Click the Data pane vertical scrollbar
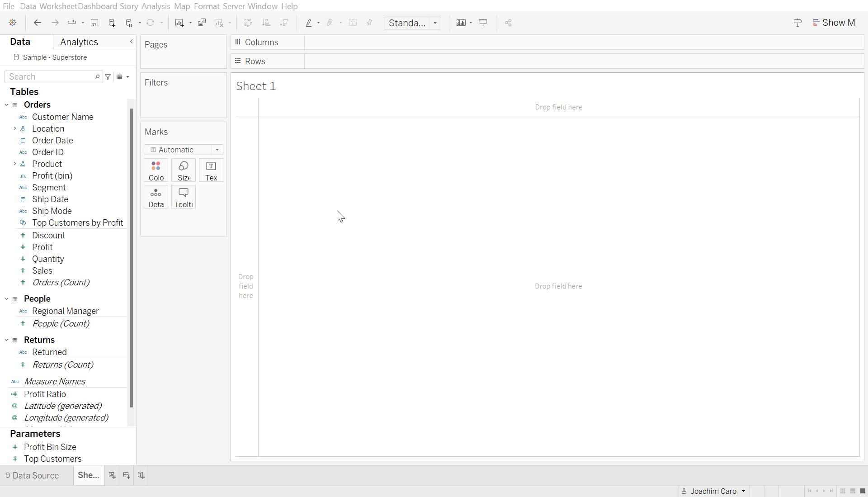868x497 pixels. (132, 258)
